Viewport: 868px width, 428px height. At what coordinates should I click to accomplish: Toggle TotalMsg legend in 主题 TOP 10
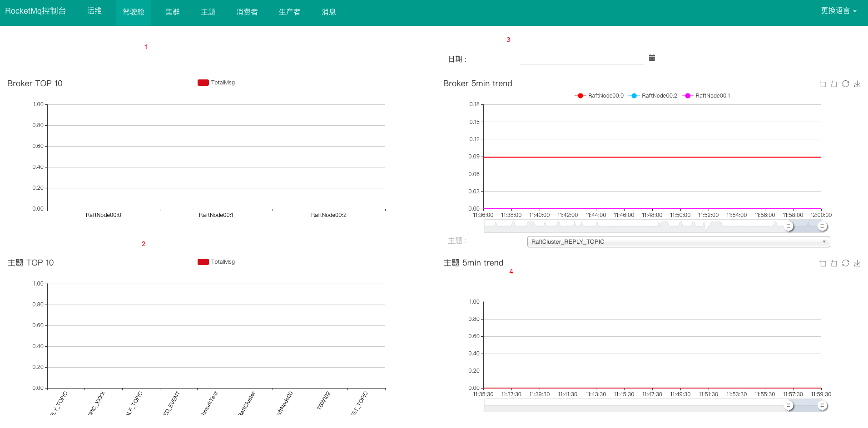click(x=216, y=262)
